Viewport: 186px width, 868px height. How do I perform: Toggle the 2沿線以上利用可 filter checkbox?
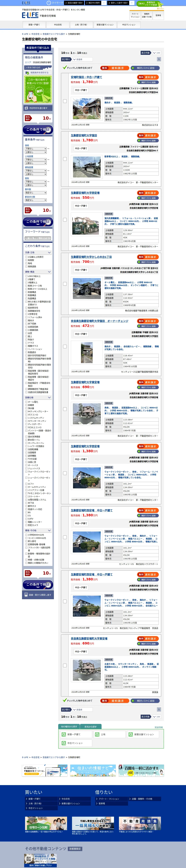click(x=26, y=257)
